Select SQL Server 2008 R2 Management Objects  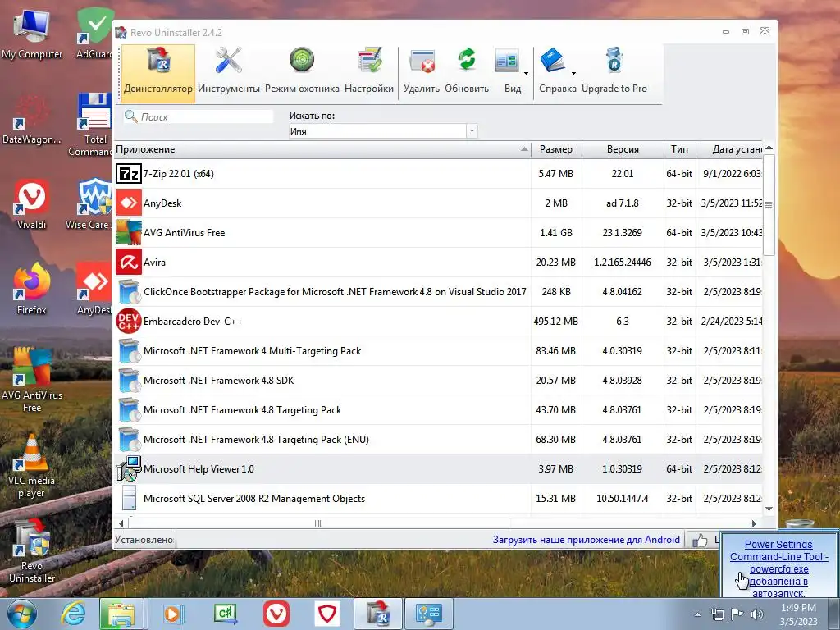pyautogui.click(x=438, y=498)
